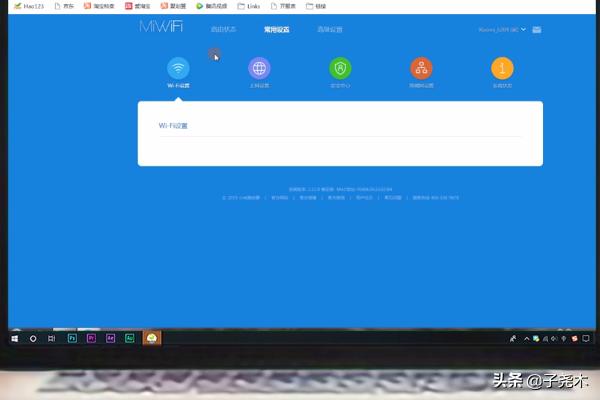
Task: Click the people icon in the taskbar
Action: (x=513, y=339)
